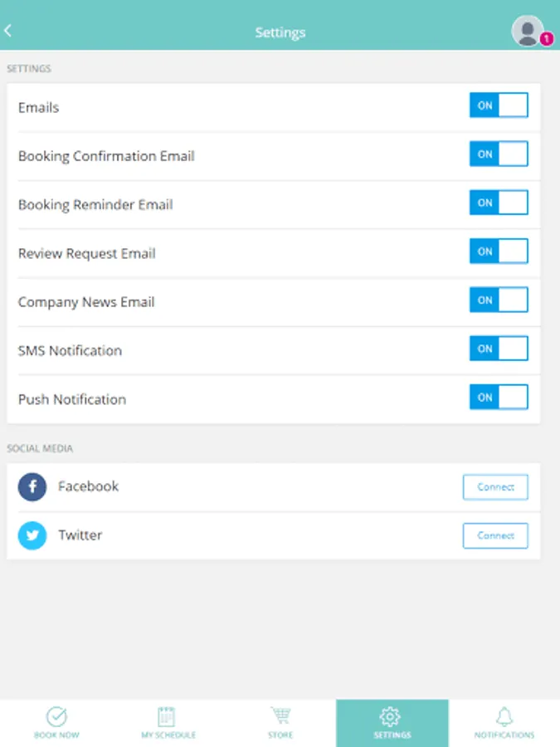Click the pink notification badge
The height and width of the screenshot is (747, 560).
pos(546,39)
